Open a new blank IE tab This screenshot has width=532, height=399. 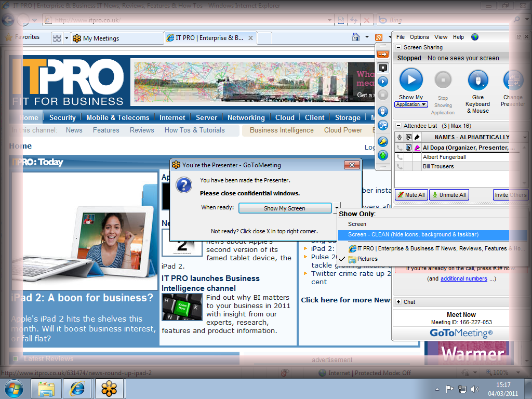[x=264, y=38]
